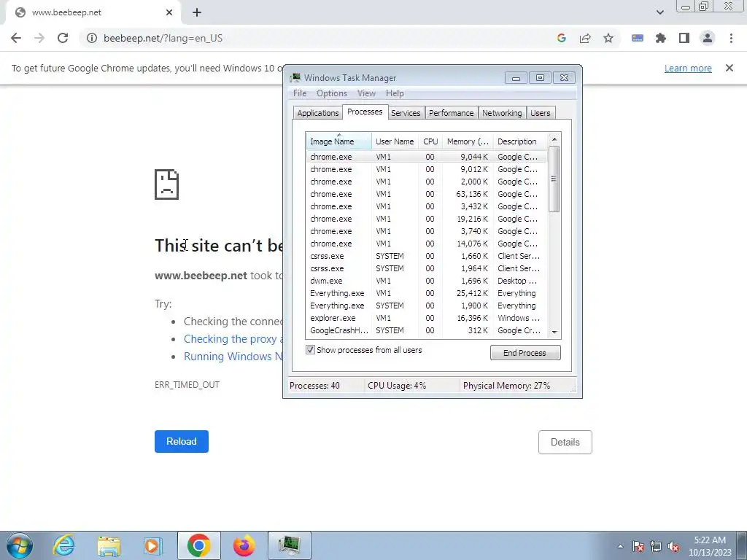
Task: Switch to the Performance tab
Action: 451,113
